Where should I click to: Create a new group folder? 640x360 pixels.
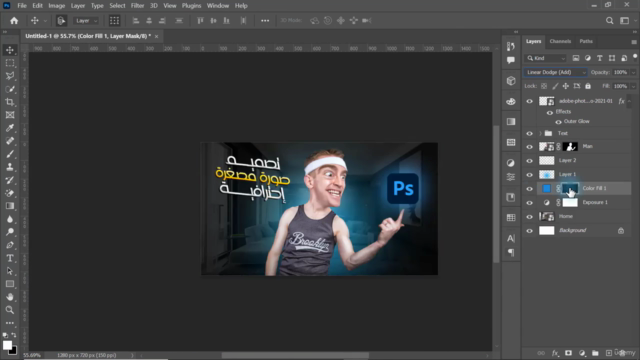tap(596, 353)
